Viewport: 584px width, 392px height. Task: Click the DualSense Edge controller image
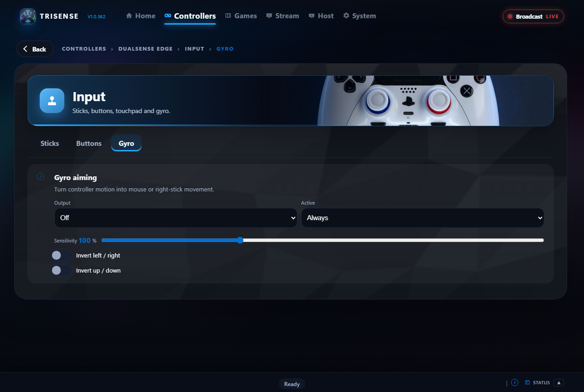[408, 100]
